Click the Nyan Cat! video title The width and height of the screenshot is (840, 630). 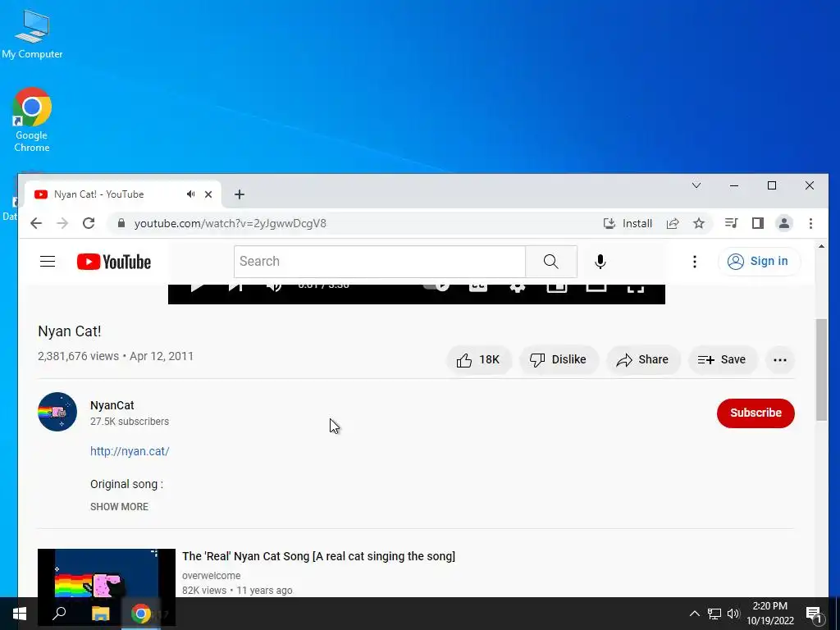tap(70, 331)
